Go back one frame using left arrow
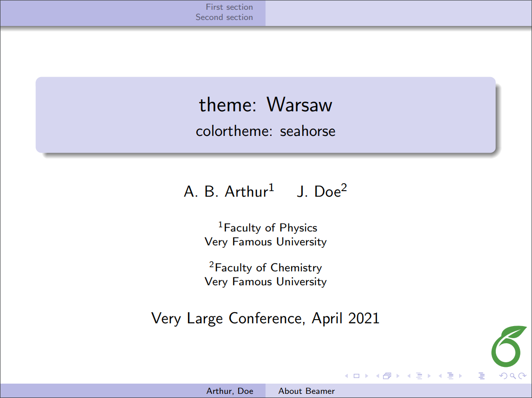Image resolution: width=532 pixels, height=398 pixels. point(377,376)
